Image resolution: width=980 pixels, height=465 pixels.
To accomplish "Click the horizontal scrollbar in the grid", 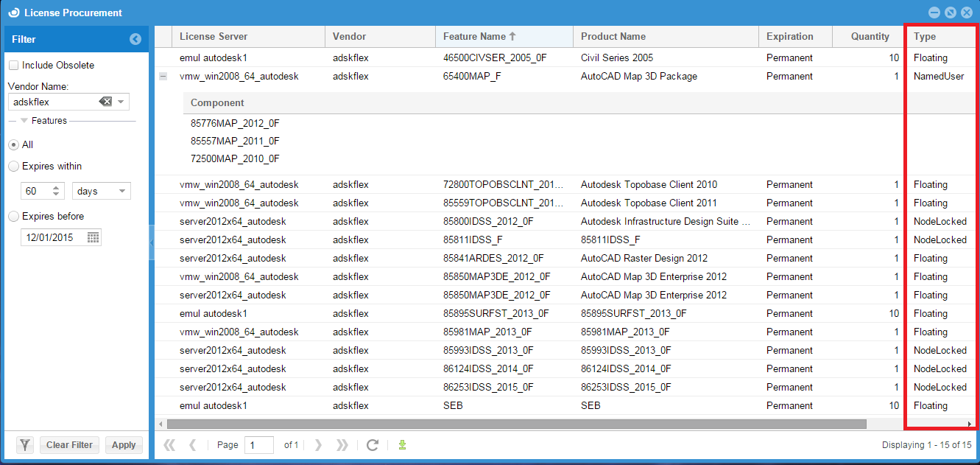I will 515,424.
